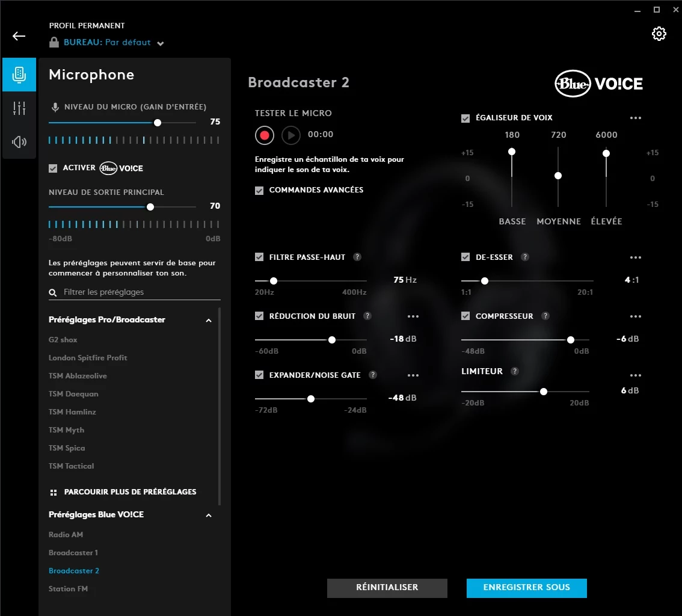The image size is (682, 616).
Task: Select the G2 shox preset
Action: tap(63, 340)
